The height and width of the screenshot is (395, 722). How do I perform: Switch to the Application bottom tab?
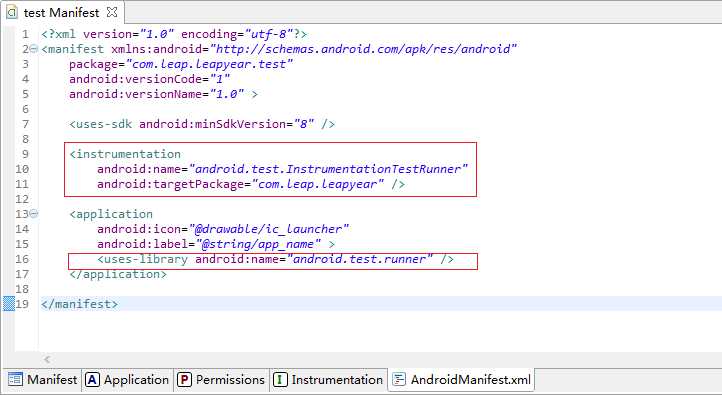pos(128,380)
